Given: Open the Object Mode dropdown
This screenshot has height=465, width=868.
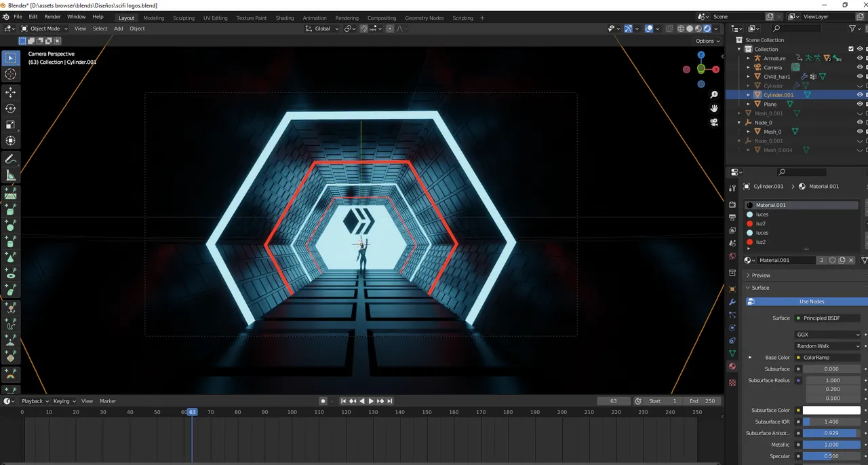Looking at the screenshot, I should click(44, 29).
